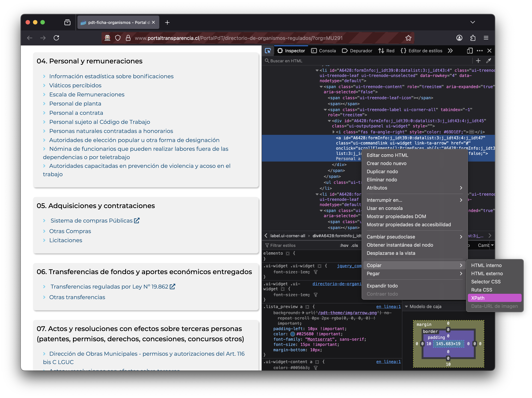
Task: Choose Editar como HTML
Action: coord(415,155)
